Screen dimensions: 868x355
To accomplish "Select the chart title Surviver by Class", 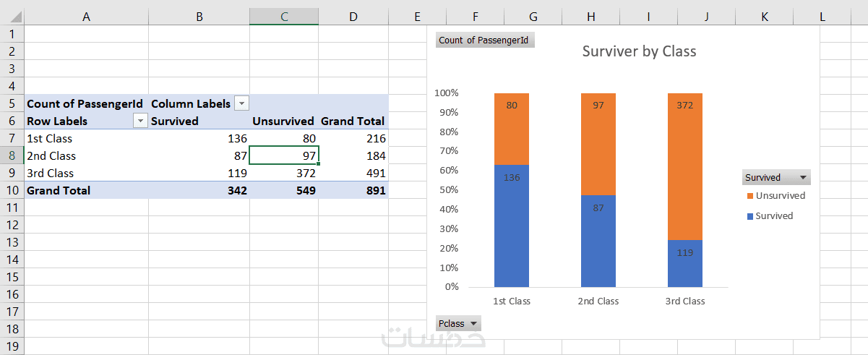I will pos(639,51).
